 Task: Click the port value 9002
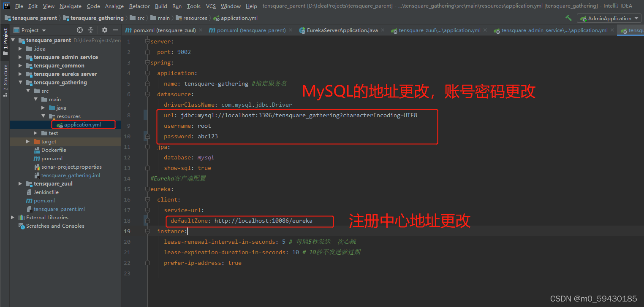[x=184, y=52]
